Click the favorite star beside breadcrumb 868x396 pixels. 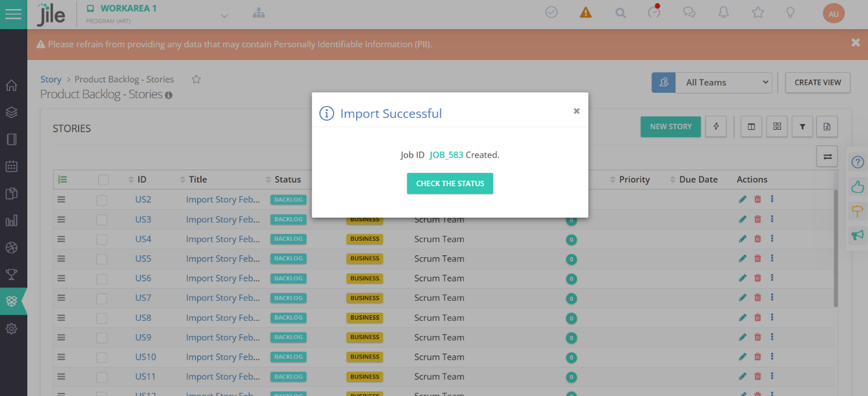click(x=196, y=79)
